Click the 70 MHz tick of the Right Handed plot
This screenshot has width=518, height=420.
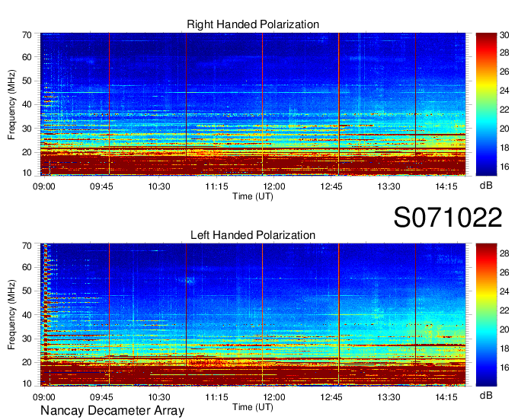click(x=27, y=35)
